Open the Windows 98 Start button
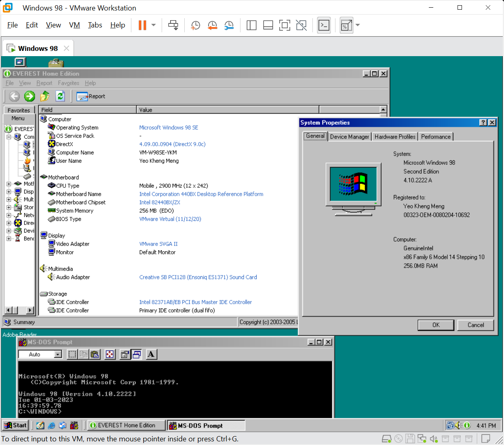This screenshot has width=504, height=445. (15, 425)
